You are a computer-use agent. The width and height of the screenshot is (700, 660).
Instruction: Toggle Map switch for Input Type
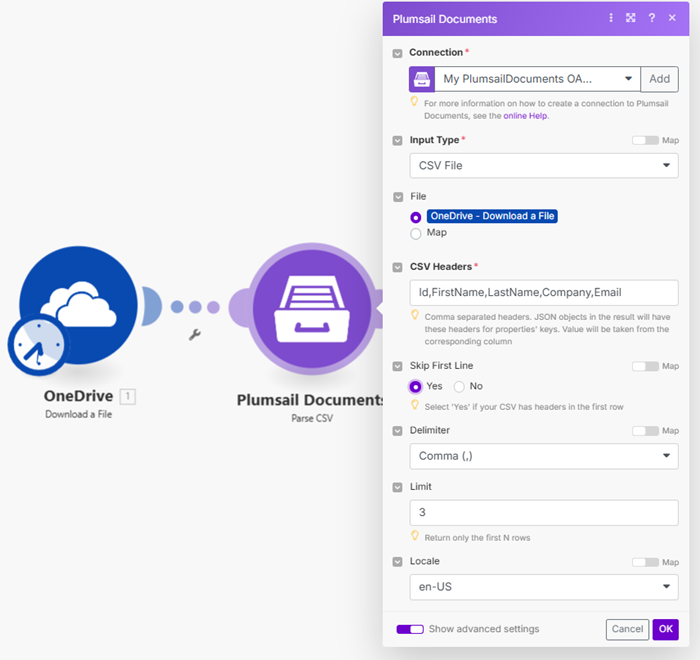645,141
